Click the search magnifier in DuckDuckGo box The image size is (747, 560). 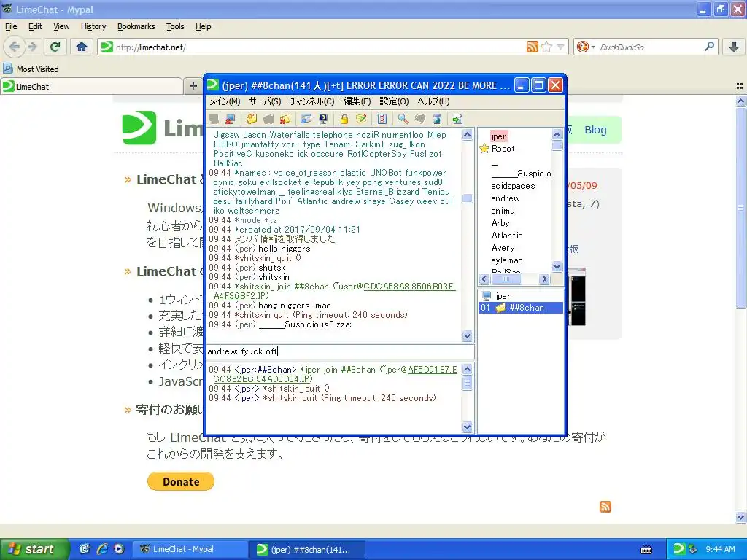click(709, 47)
